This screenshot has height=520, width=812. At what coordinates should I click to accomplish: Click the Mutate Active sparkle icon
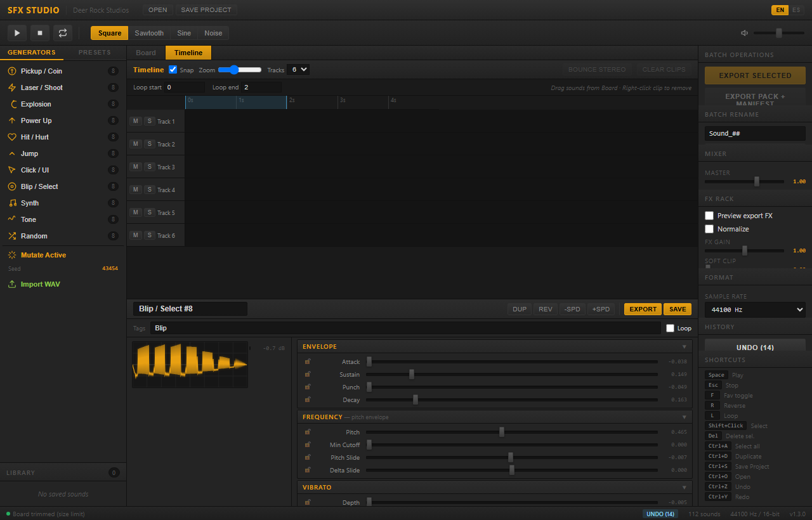pos(12,255)
